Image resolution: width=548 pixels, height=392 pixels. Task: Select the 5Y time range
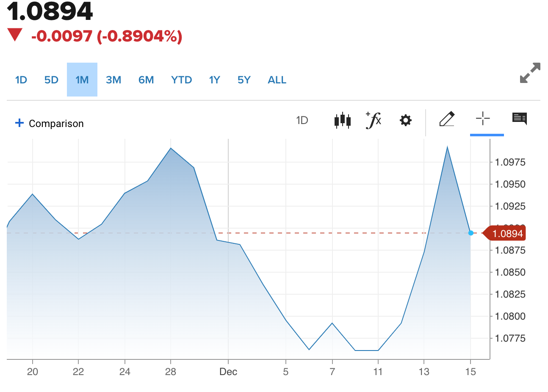click(244, 80)
